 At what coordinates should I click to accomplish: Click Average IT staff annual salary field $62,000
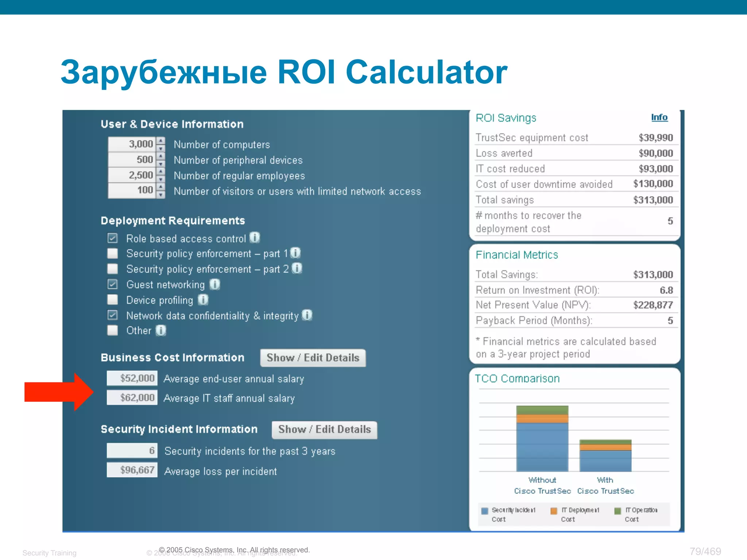point(132,397)
